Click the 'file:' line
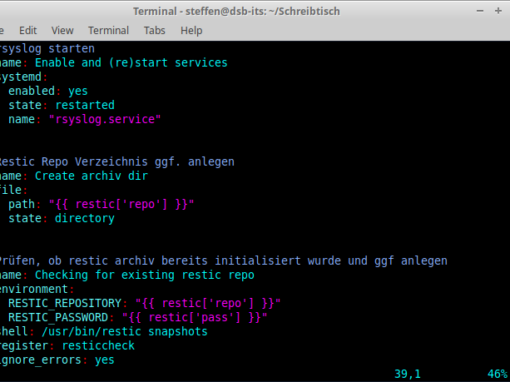The width and height of the screenshot is (510, 382). pos(13,190)
